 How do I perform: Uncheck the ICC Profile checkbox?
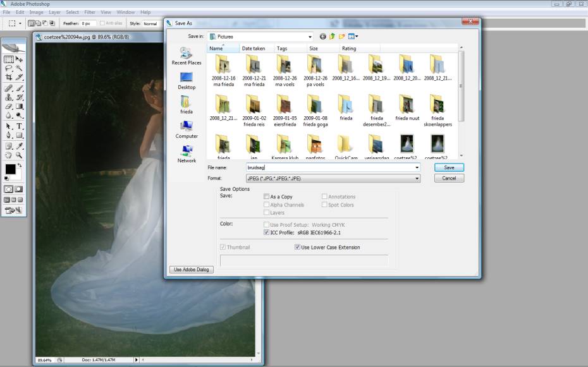(x=266, y=232)
